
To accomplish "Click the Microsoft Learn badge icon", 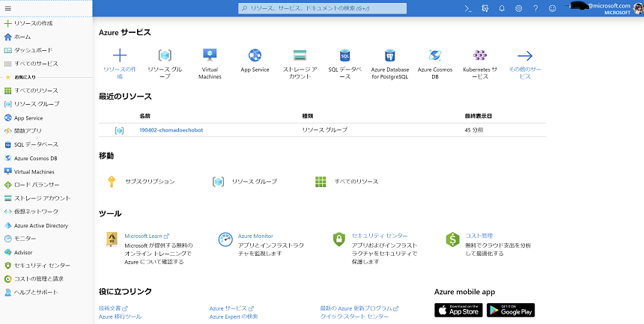I will (112, 239).
